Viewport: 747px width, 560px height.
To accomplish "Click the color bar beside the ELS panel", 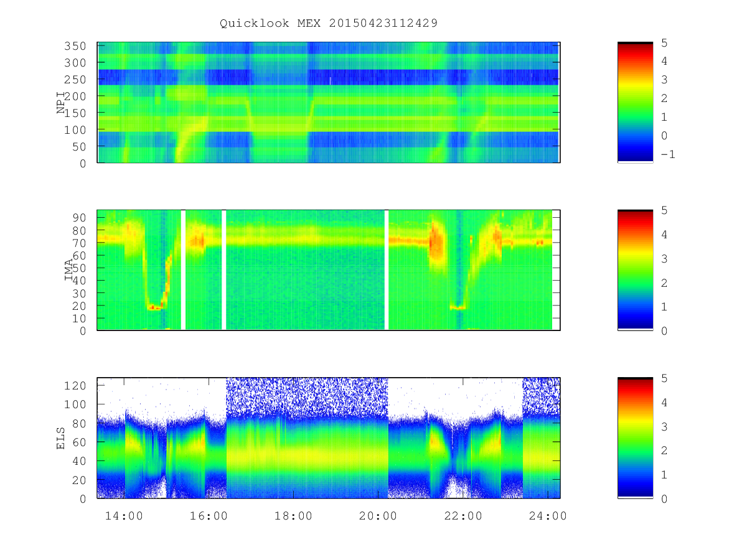I will click(635, 438).
